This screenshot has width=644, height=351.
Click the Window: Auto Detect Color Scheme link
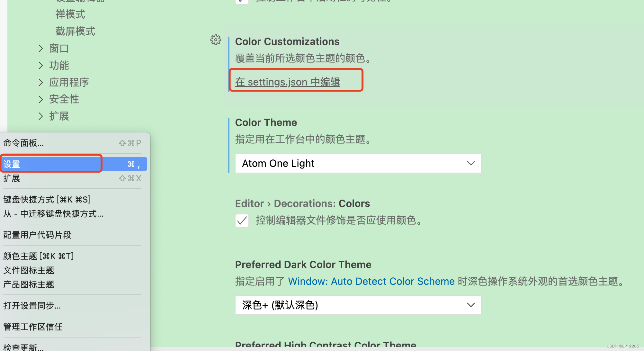click(x=371, y=281)
